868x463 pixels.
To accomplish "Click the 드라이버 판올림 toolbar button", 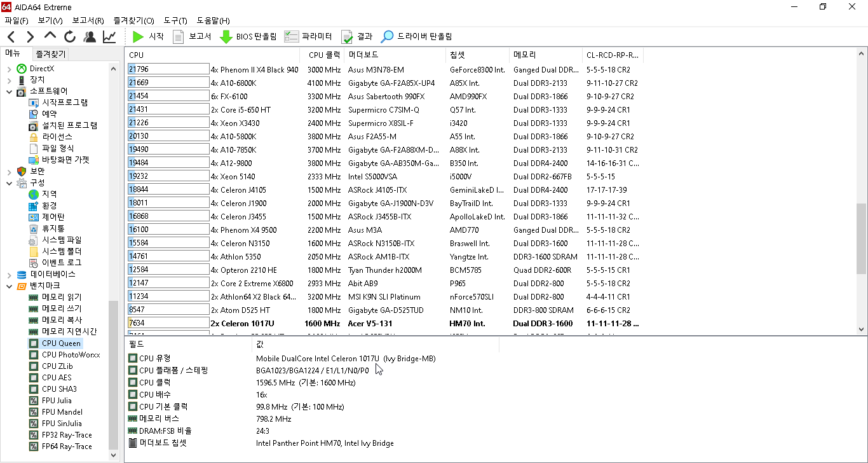I will [x=417, y=37].
